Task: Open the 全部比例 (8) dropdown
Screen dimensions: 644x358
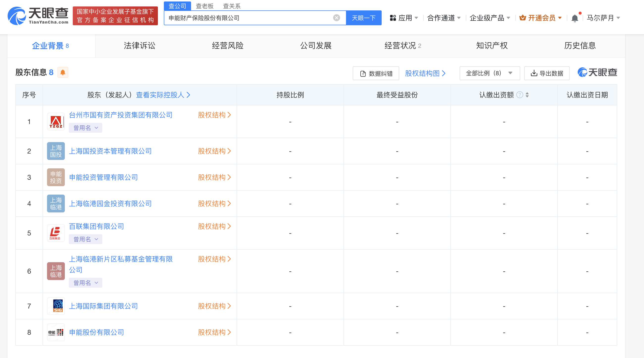Action: click(489, 73)
